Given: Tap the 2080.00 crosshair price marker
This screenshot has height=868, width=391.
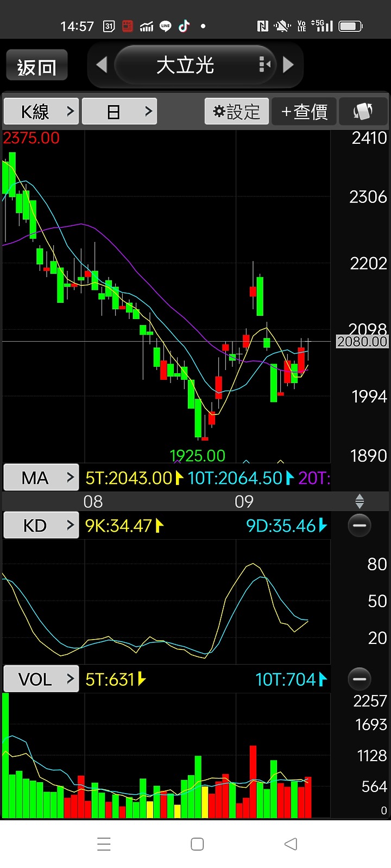Looking at the screenshot, I should pyautogui.click(x=362, y=342).
